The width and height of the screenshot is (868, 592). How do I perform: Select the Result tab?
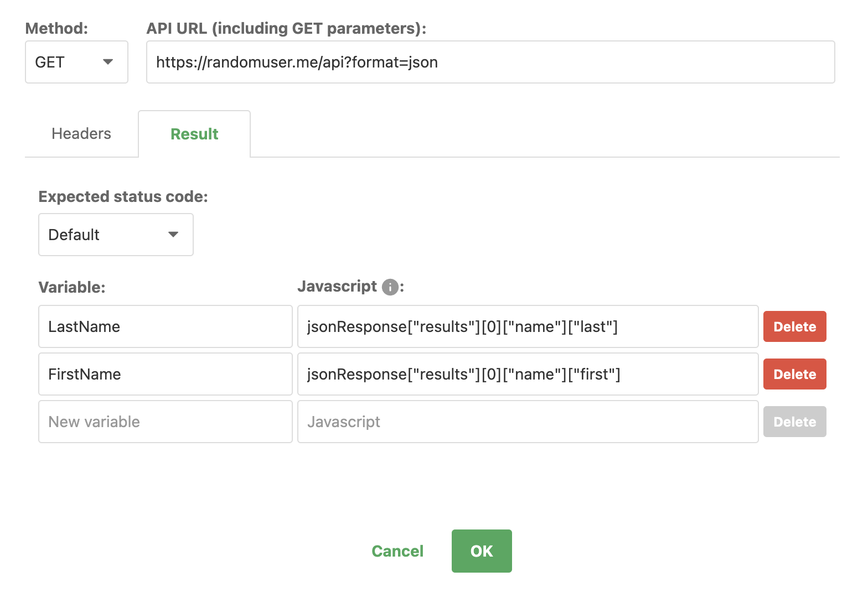pos(194,134)
